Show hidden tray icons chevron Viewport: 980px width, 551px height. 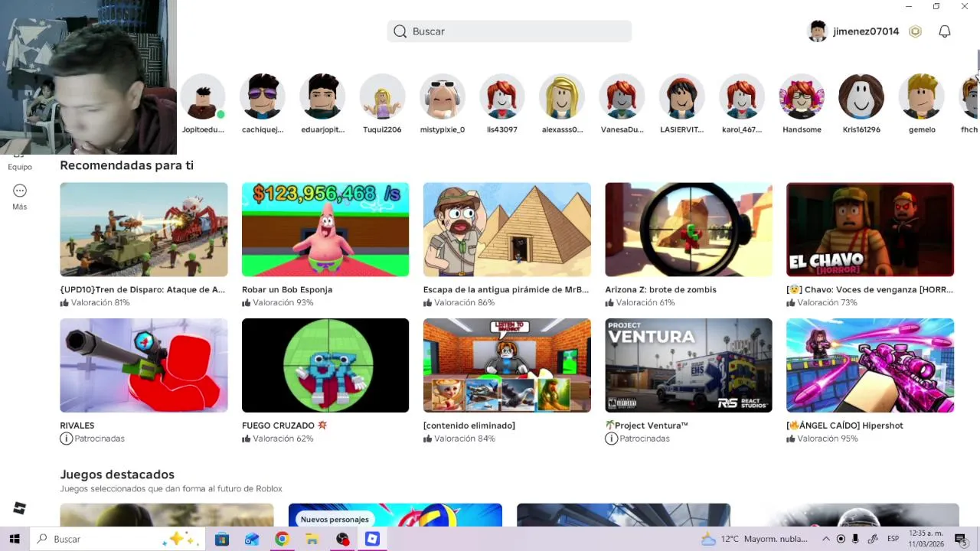pyautogui.click(x=826, y=539)
